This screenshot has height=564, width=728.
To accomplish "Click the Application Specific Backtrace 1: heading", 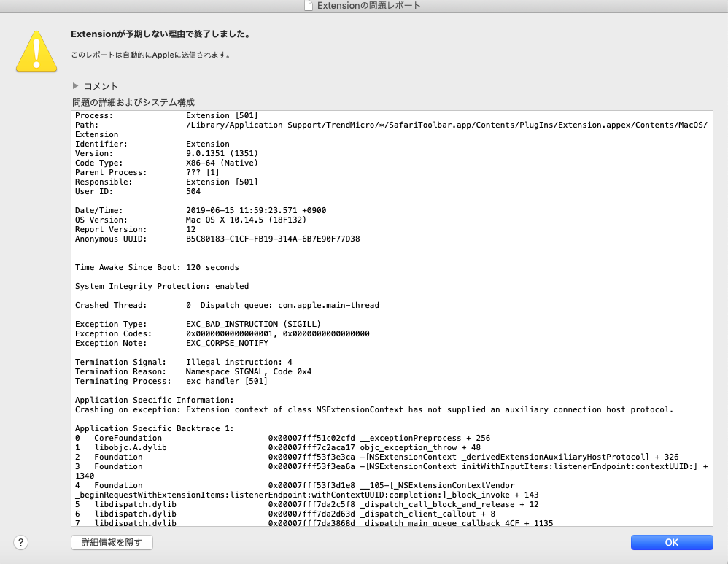I will [x=154, y=428].
